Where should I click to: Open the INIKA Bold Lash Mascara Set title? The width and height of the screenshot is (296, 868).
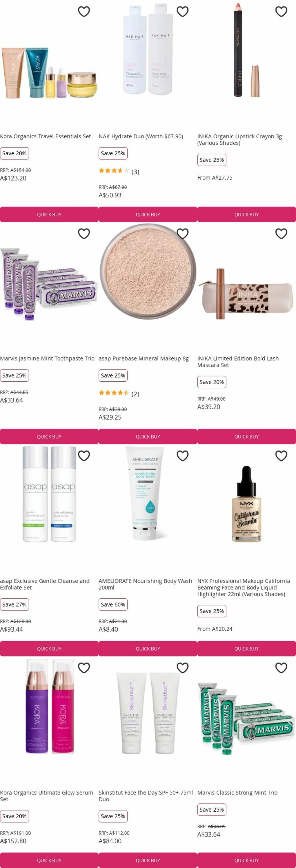click(238, 362)
